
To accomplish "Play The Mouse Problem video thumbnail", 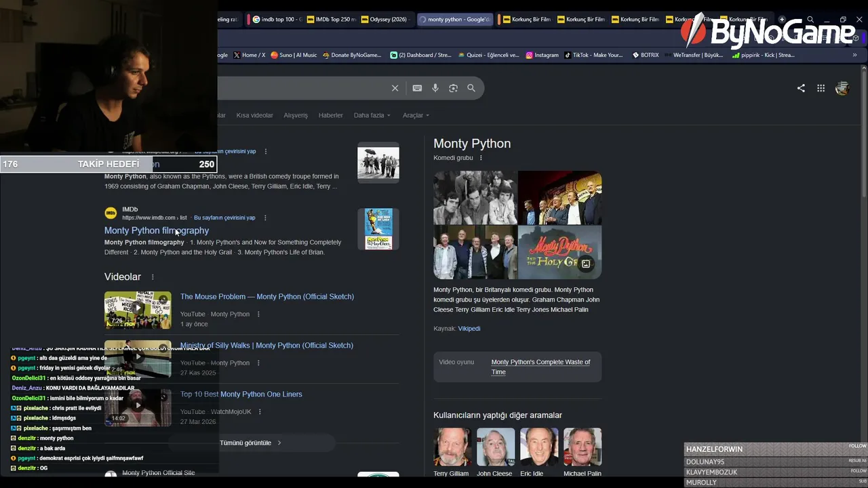I will (x=138, y=310).
